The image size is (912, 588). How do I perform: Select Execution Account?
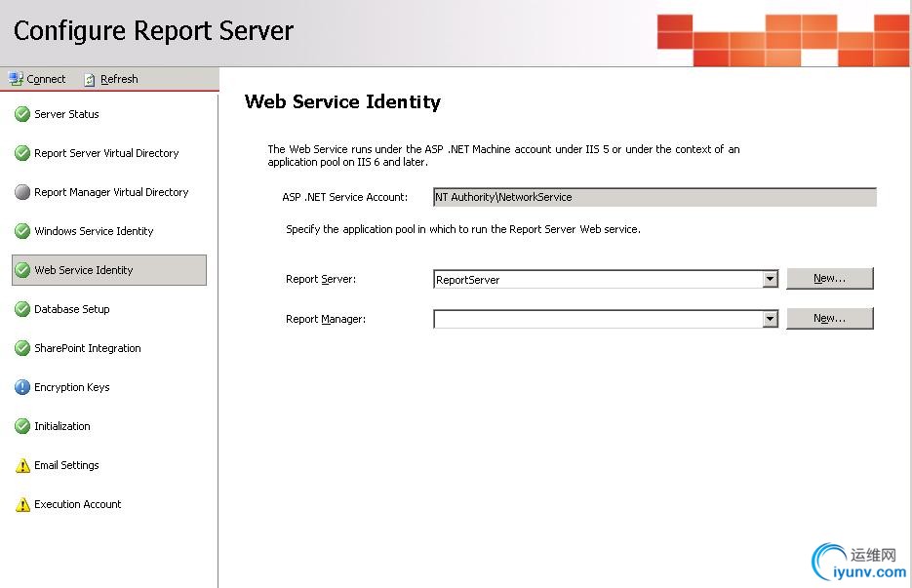click(77, 504)
